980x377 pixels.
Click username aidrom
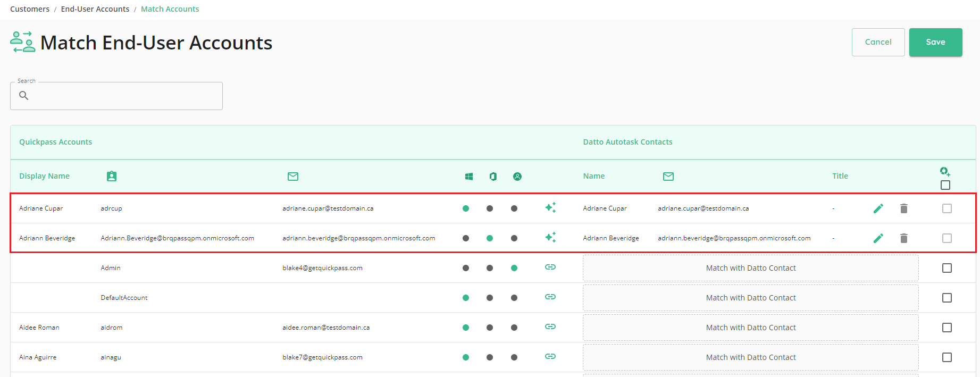point(112,328)
